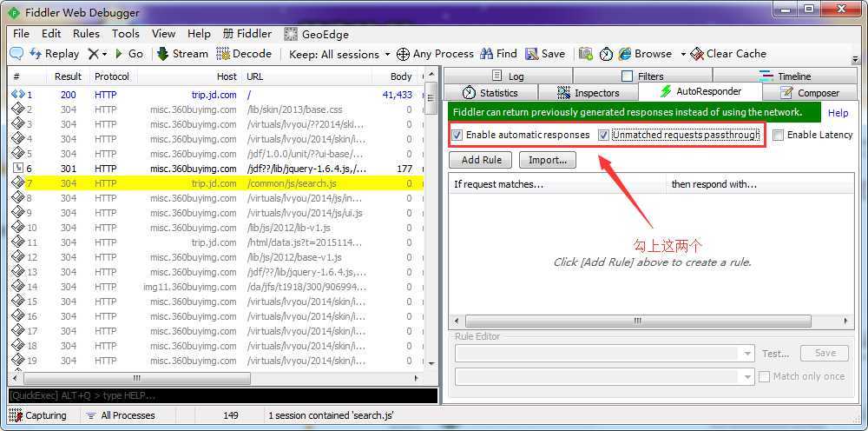Click the QuickExec command input box
This screenshot has height=431, width=868.
tap(223, 396)
